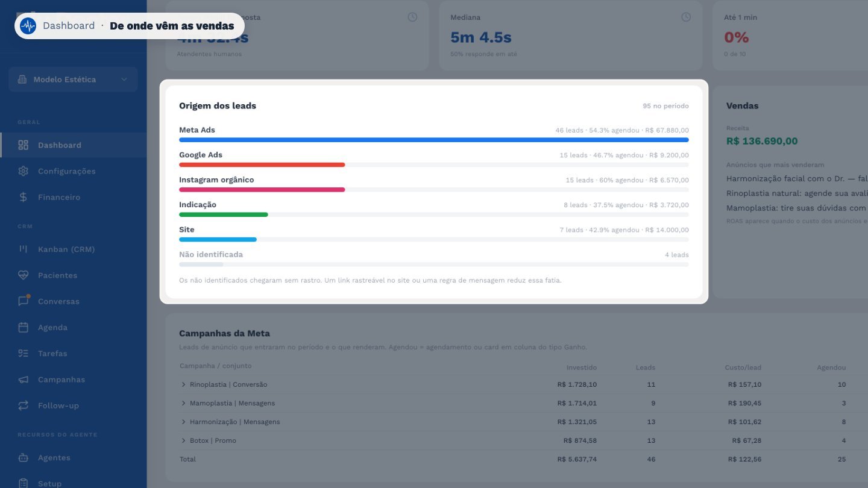Screen dimensions: 868x488
Task: Expand the Mamoplastia | Mensagens campaign row
Action: tap(183, 403)
